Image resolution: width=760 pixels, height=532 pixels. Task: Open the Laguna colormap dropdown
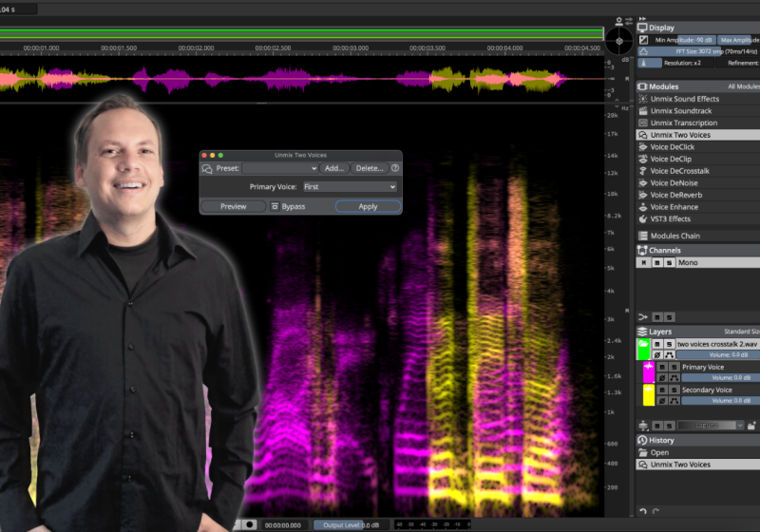[710, 426]
